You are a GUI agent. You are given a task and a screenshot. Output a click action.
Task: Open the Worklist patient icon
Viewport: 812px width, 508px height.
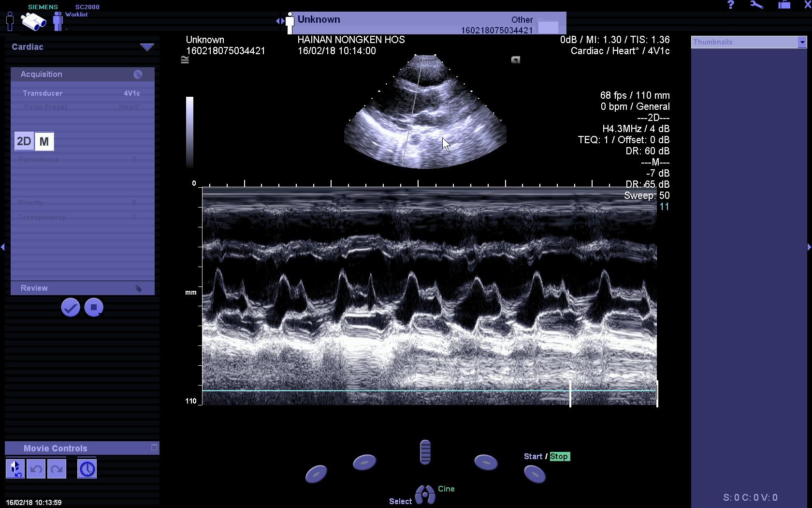click(58, 21)
